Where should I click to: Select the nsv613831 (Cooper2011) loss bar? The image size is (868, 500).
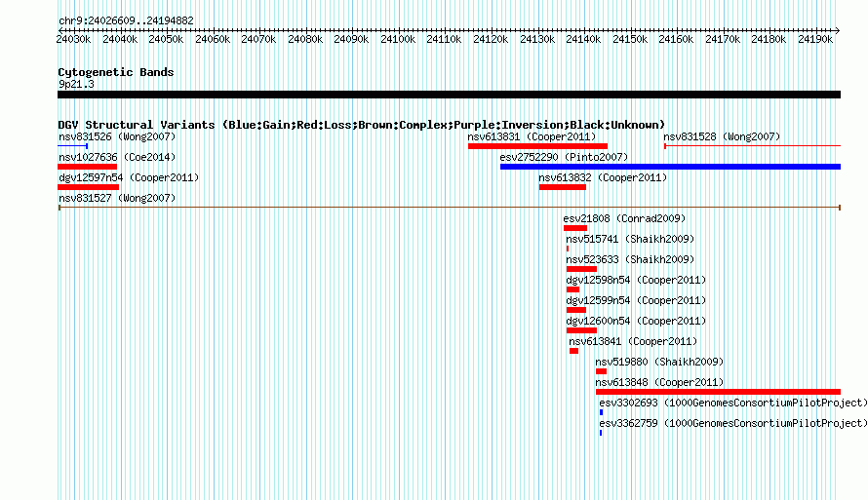point(537,146)
